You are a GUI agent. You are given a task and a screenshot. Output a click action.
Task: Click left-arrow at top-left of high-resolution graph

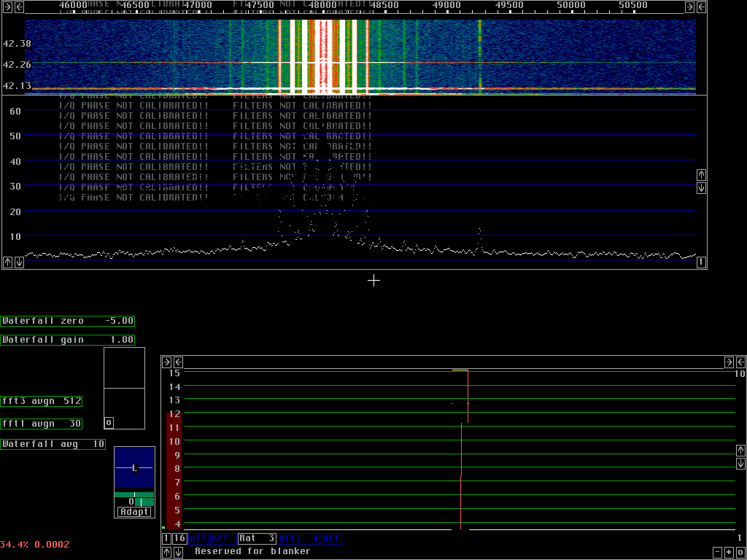coord(178,362)
